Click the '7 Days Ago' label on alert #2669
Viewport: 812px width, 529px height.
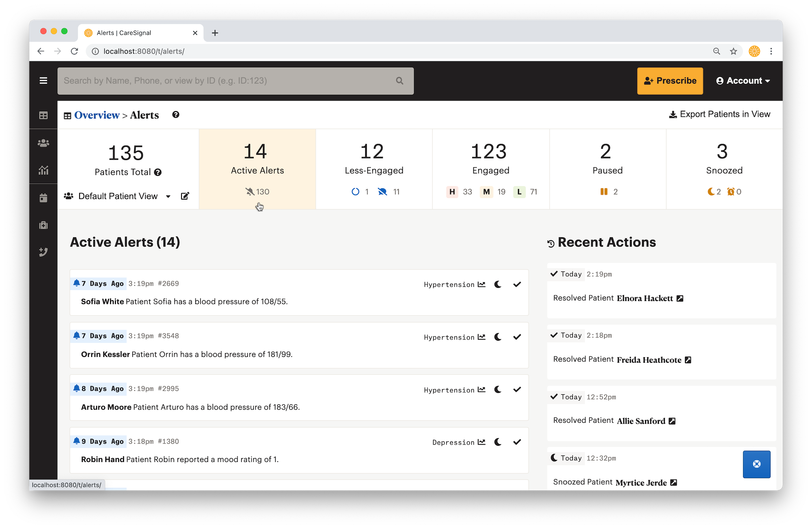click(x=102, y=284)
